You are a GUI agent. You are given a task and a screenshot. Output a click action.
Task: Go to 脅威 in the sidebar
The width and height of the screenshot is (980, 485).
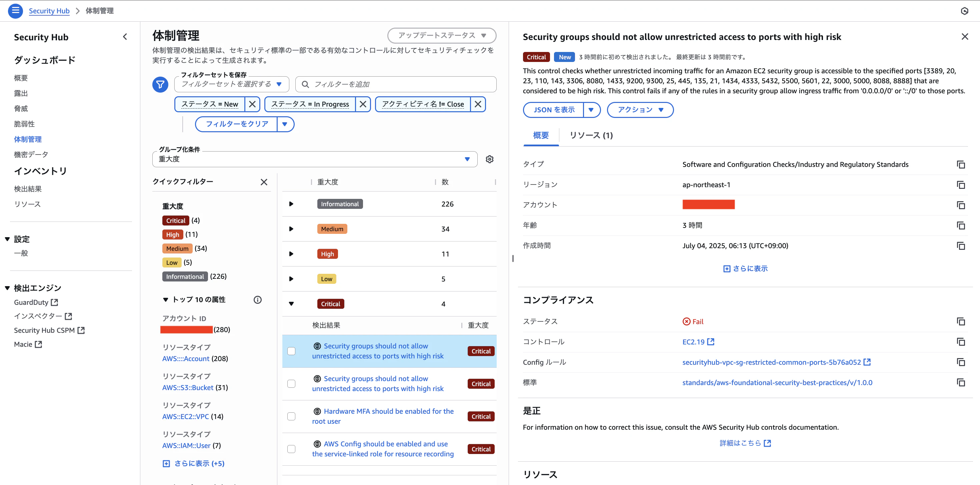pos(21,109)
